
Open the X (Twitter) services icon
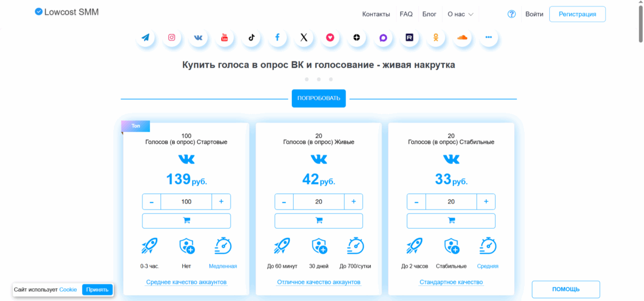(x=303, y=37)
